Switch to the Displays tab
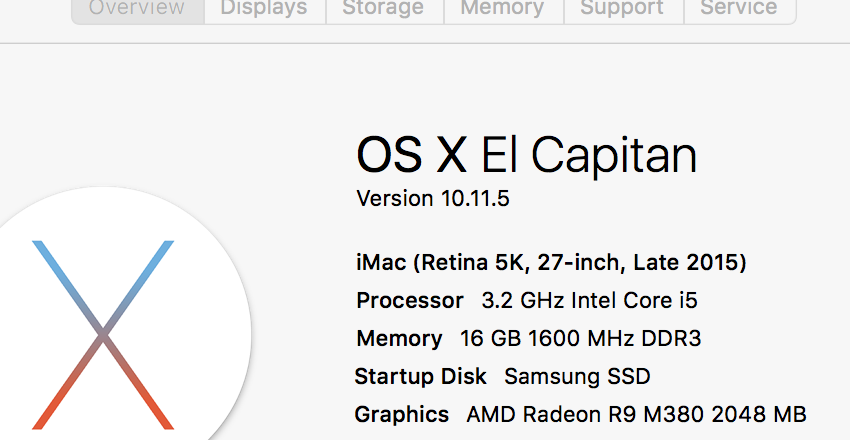This screenshot has width=850, height=440. coord(265,10)
